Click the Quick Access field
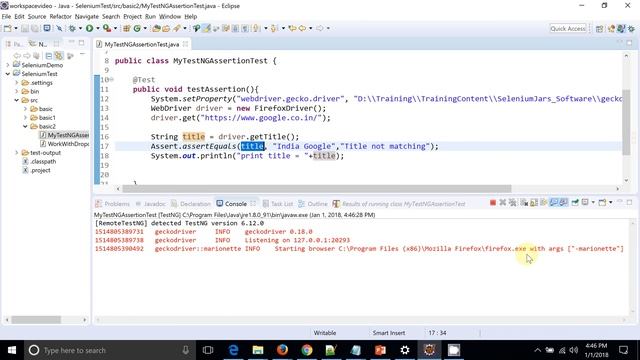The width and height of the screenshot is (640, 360). [x=568, y=29]
